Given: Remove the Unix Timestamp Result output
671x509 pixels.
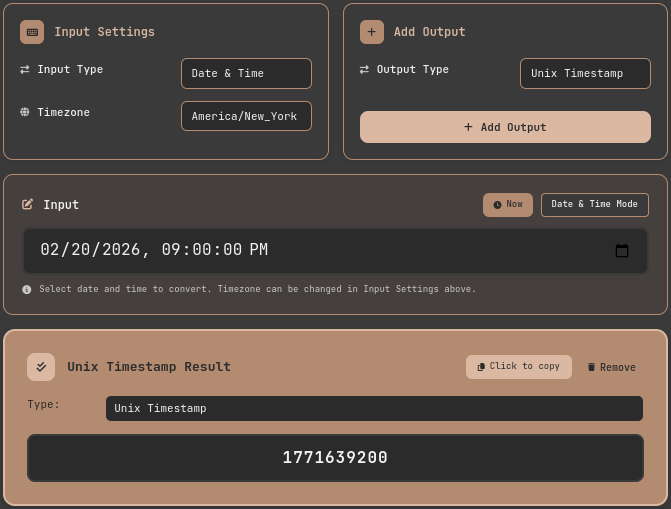Looking at the screenshot, I should point(612,367).
